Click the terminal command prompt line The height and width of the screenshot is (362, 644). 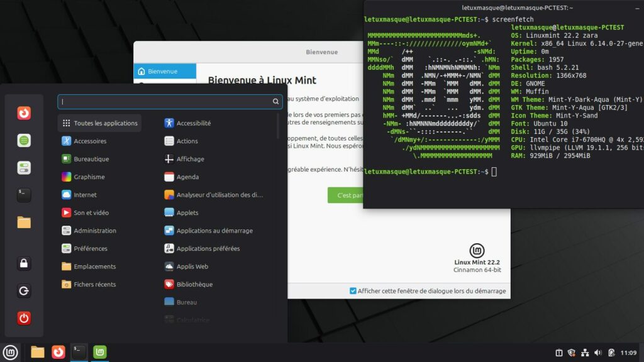tap(430, 172)
